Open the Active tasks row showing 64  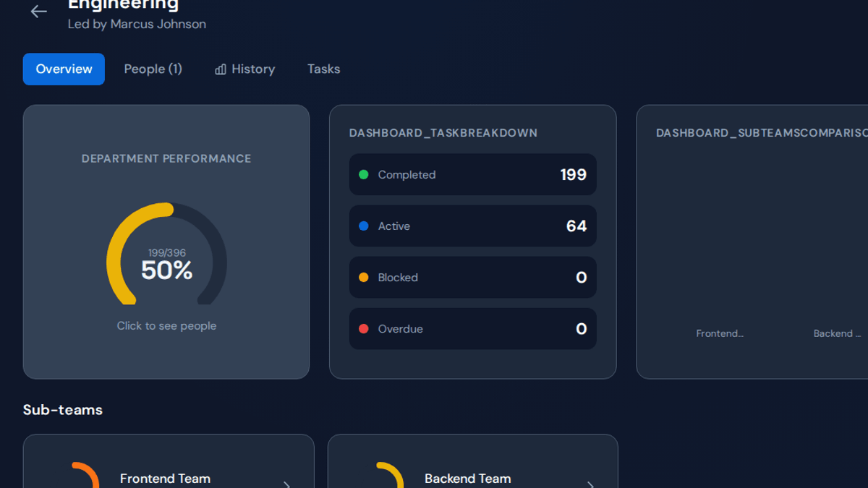pos(473,226)
